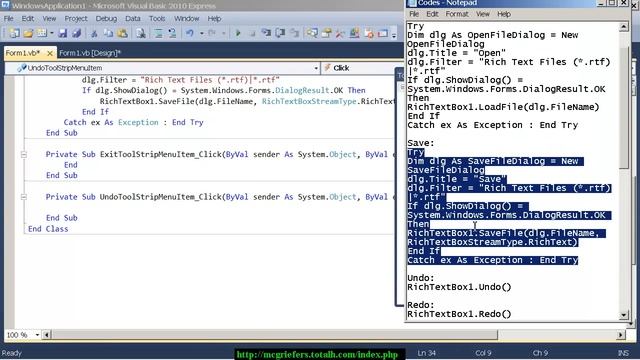Open the Window menu
The height and width of the screenshot is (360, 640).
187,19
